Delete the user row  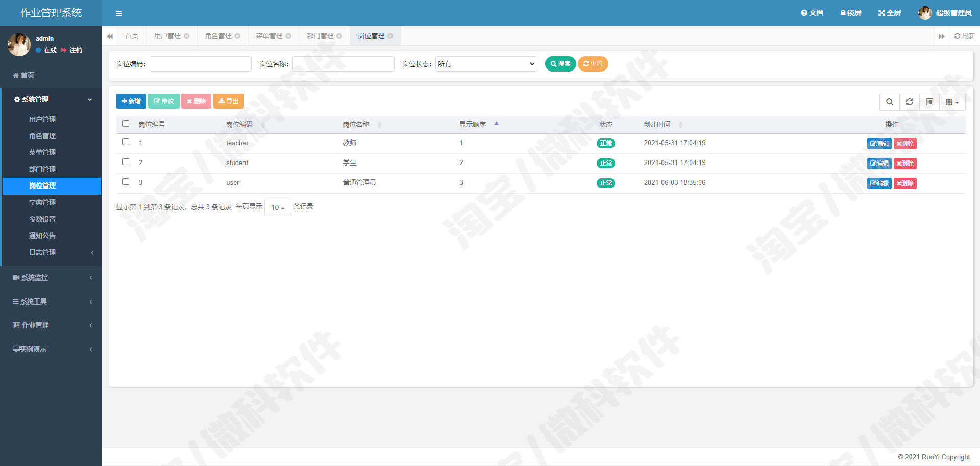[905, 183]
